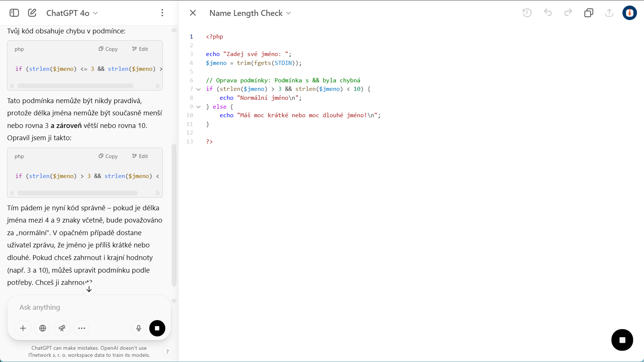This screenshot has height=362, width=644.
Task: Click horizontal scrollbar of first code block
Action: (x=75, y=86)
